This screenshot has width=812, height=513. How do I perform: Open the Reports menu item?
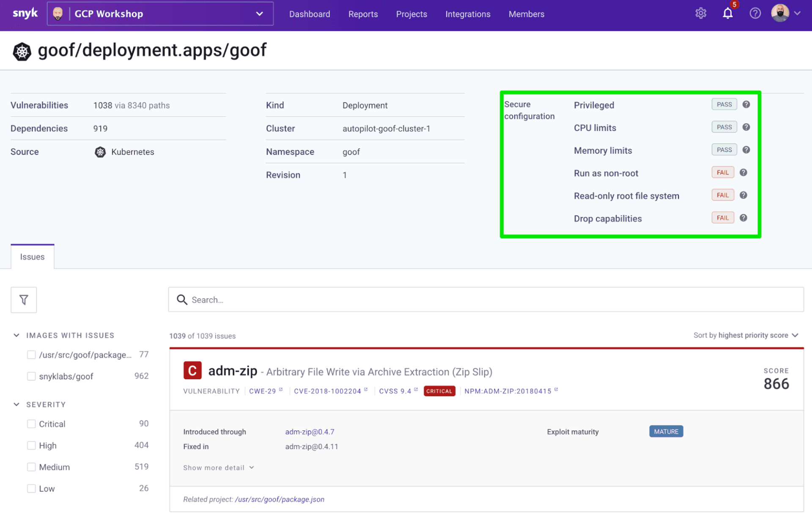click(x=363, y=14)
